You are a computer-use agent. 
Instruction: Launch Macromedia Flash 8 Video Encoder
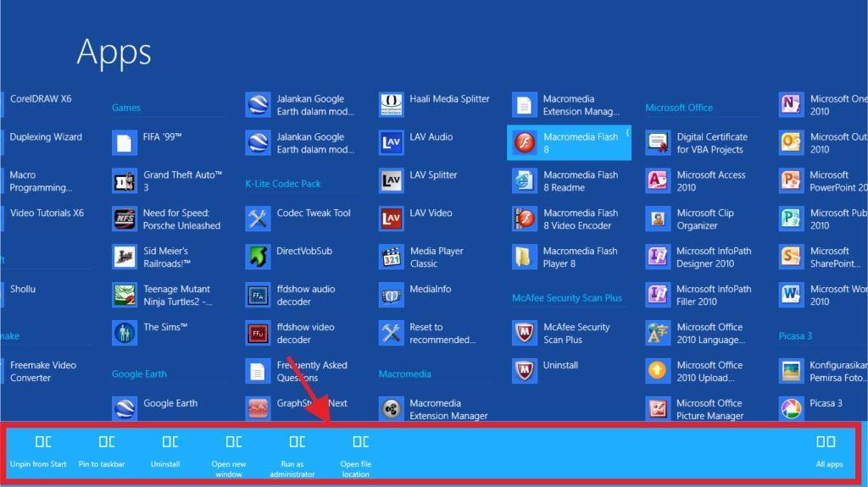pyautogui.click(x=565, y=219)
